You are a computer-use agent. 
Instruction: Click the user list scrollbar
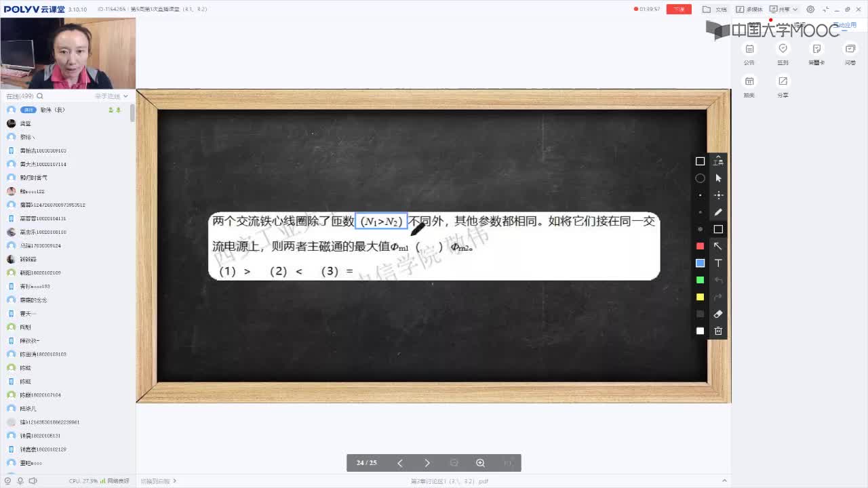pos(132,113)
